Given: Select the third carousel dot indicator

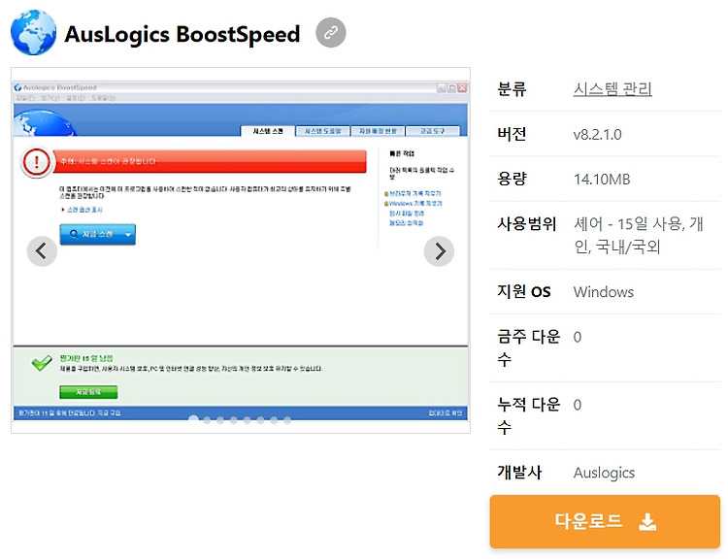Looking at the screenshot, I should click(x=220, y=420).
